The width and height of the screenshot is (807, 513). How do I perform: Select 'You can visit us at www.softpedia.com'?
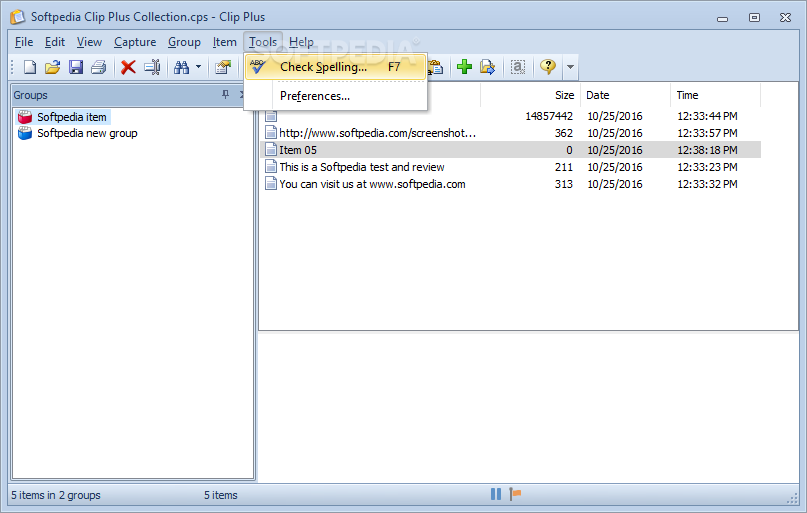tap(372, 184)
